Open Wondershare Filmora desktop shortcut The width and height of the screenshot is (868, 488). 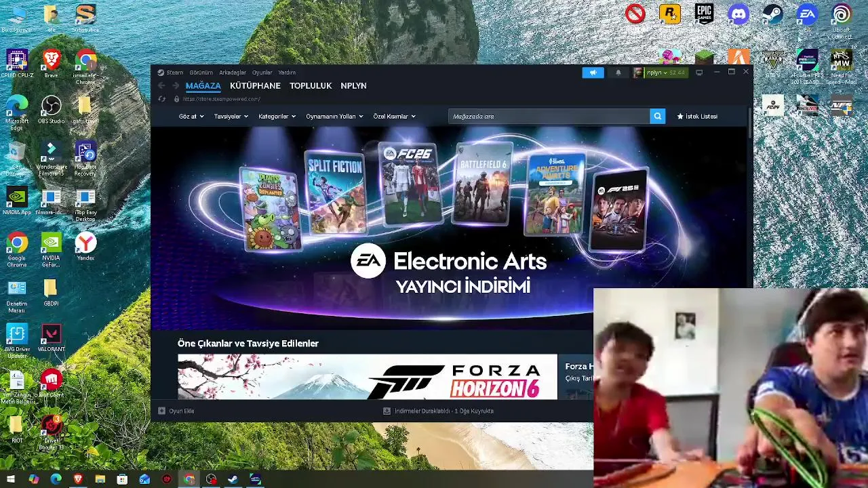(51, 159)
